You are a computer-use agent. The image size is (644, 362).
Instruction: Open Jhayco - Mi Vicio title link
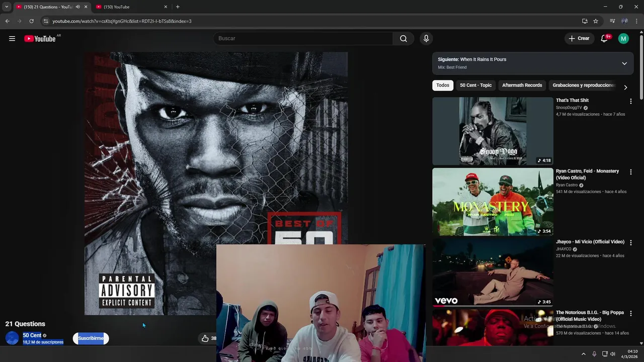(x=590, y=242)
